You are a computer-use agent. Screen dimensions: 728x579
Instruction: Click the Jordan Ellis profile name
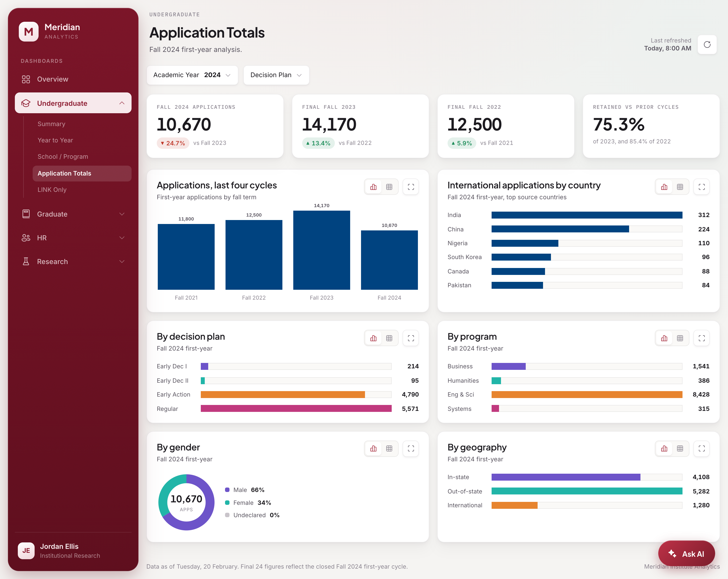[59, 546]
